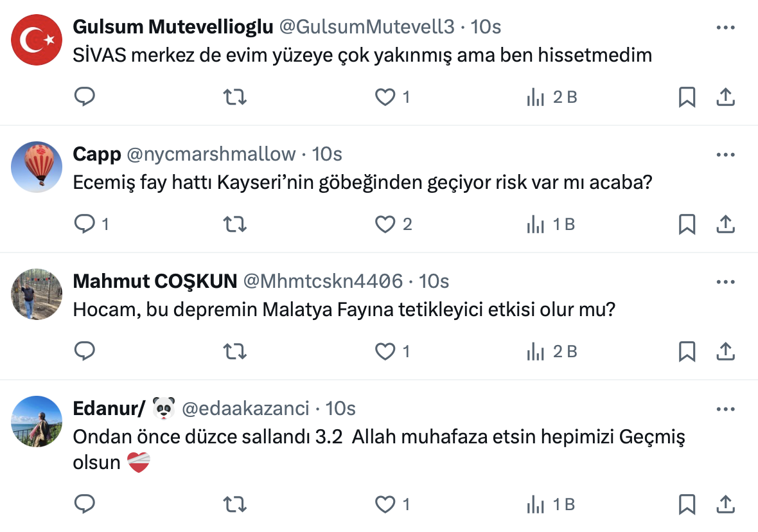Open more options on Gulsum's tweet
Image resolution: width=758 pixels, height=532 pixels.
pos(725,28)
